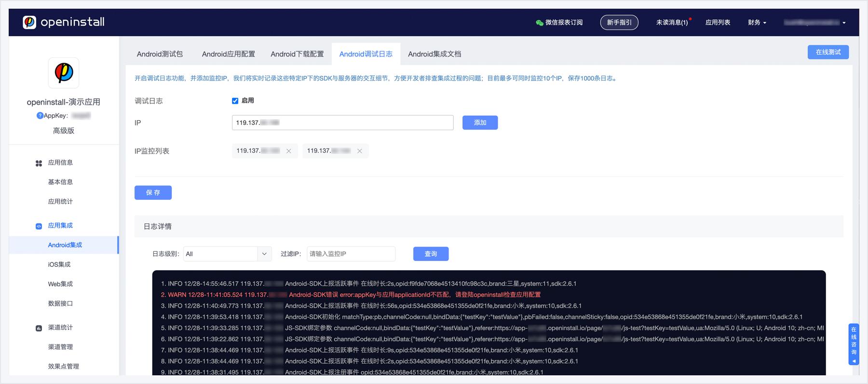The width and height of the screenshot is (868, 384).
Task: Click the AppKey help question icon
Action: 40,115
